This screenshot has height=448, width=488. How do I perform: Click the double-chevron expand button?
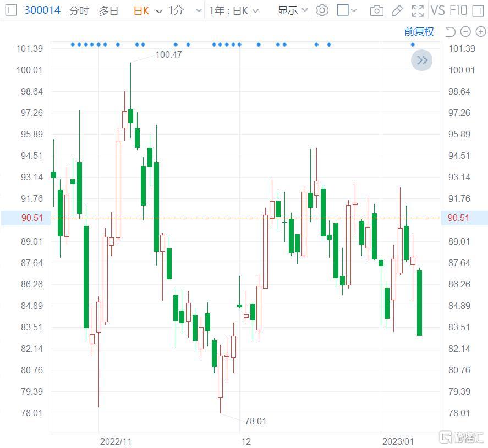tap(422, 60)
